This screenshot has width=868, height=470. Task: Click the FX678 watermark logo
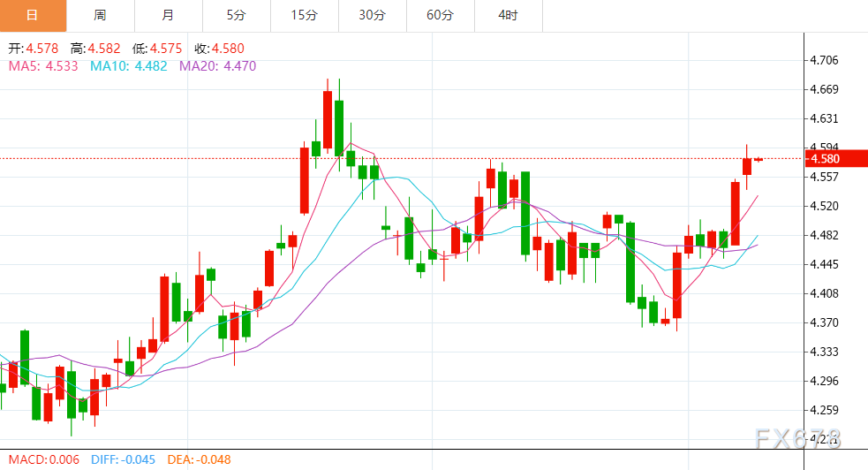click(797, 439)
